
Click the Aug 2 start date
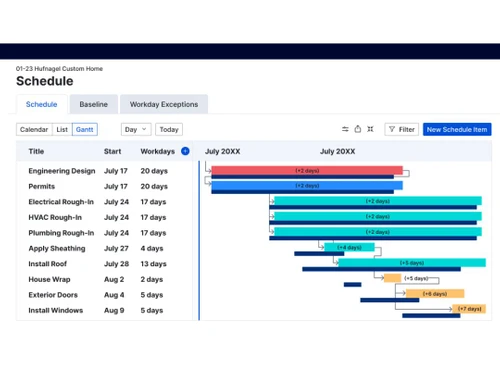coord(114,279)
